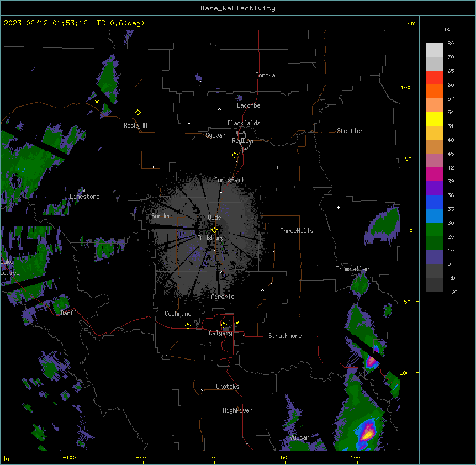The width and height of the screenshot is (476, 465).
Task: Click the white plus marker northwest of Drumheller
Action: [x=338, y=207]
